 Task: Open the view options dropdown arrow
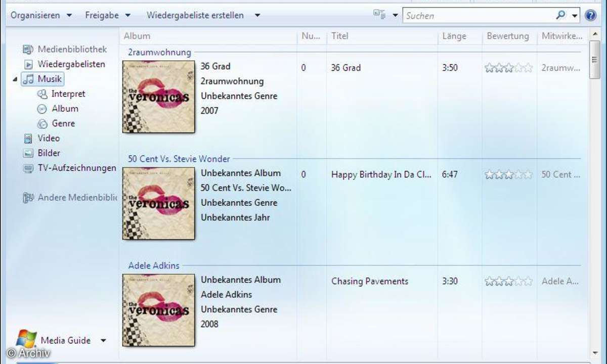[395, 16]
